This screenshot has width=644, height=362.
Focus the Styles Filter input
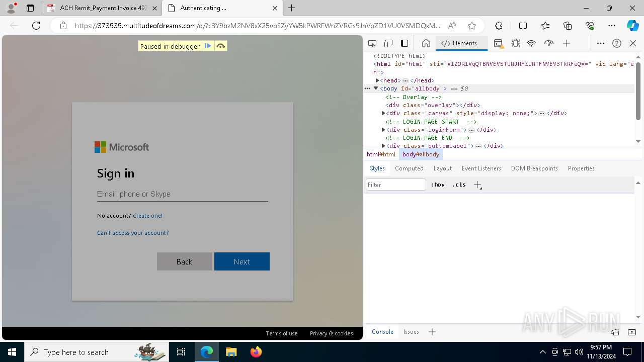coord(396,185)
